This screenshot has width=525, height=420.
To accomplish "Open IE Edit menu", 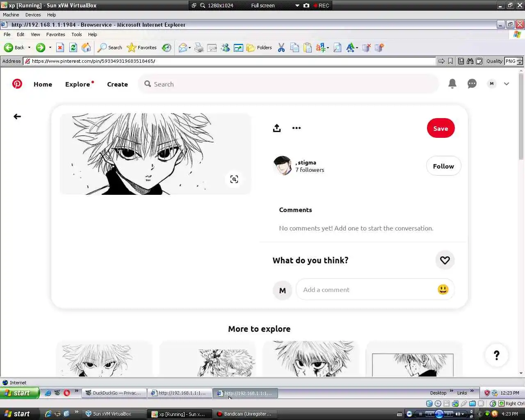I will click(21, 34).
